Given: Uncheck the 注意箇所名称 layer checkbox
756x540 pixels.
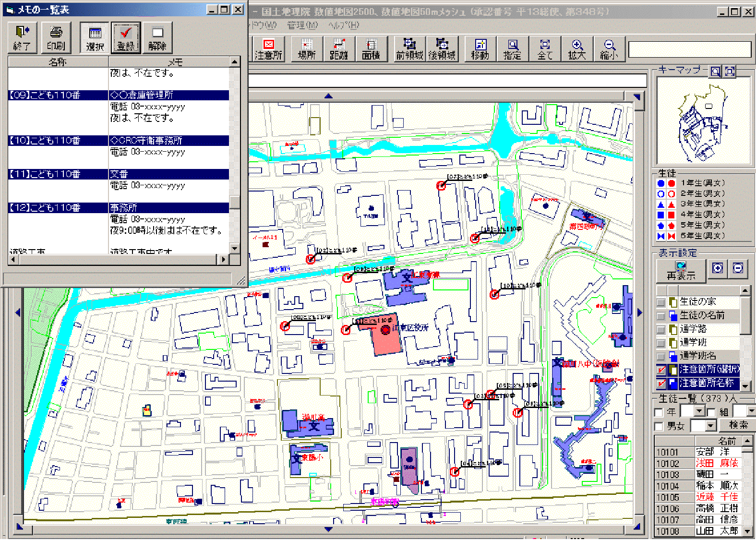Looking at the screenshot, I should [661, 383].
